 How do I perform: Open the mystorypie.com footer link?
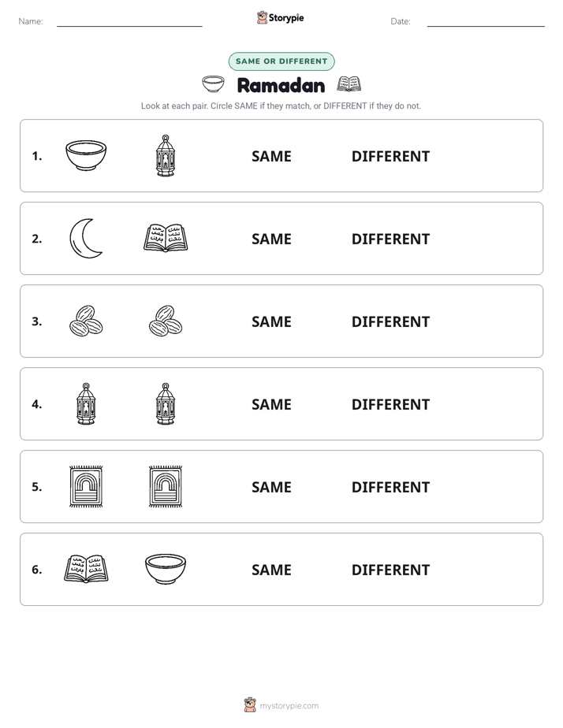tap(281, 705)
